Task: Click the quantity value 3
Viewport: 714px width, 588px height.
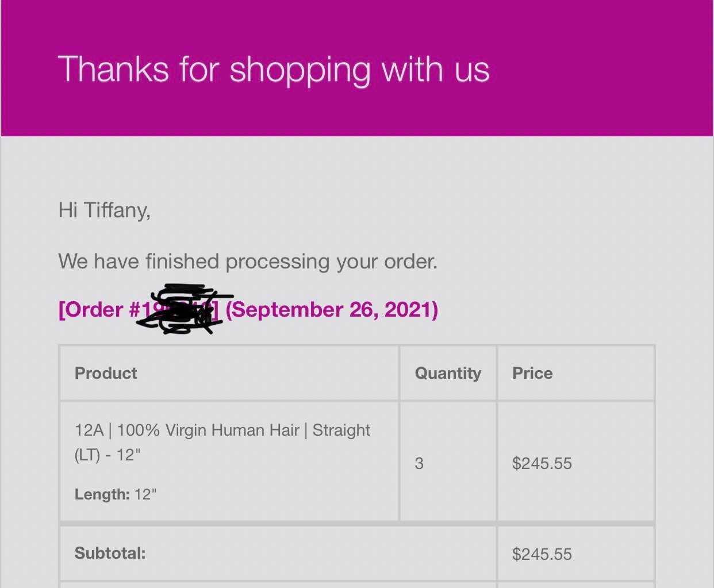Action: (x=419, y=463)
